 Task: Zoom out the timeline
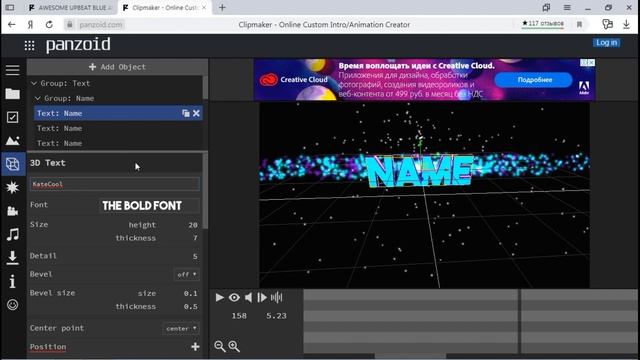point(220,346)
